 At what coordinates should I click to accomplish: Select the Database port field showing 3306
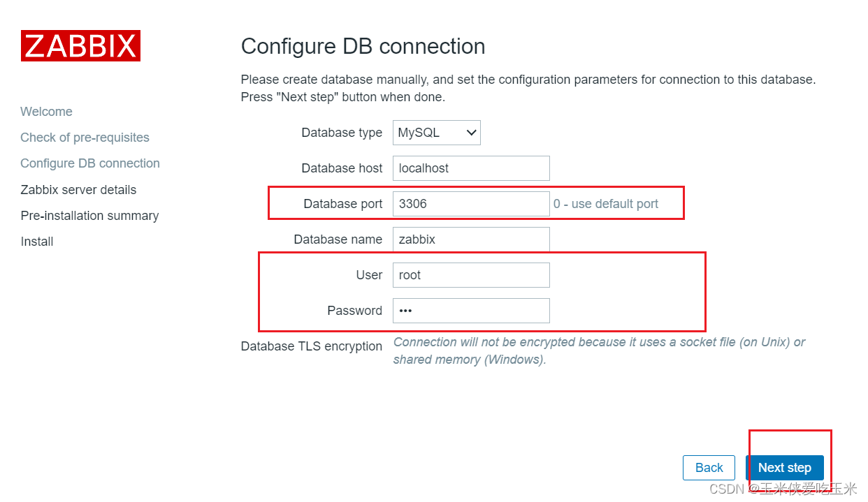pos(471,203)
